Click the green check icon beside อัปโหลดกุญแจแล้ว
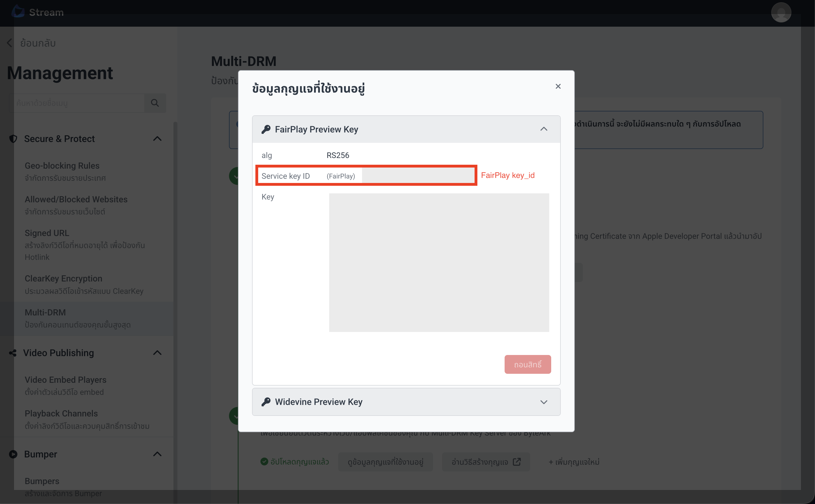The image size is (815, 504). pyautogui.click(x=264, y=461)
